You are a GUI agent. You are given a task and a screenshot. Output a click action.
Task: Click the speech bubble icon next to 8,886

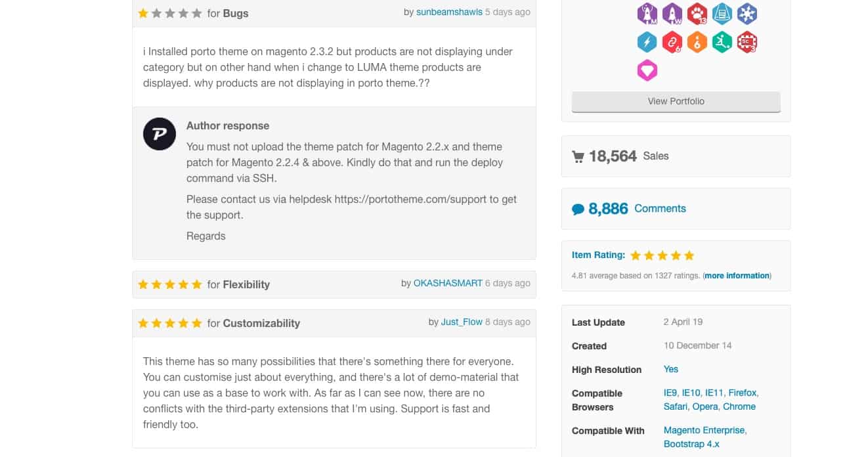578,207
